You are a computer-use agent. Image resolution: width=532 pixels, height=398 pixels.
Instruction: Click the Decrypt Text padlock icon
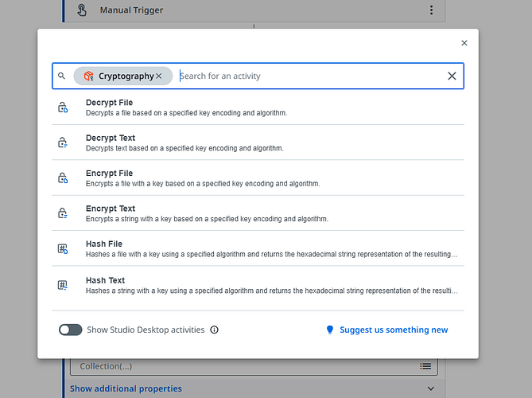point(63,142)
